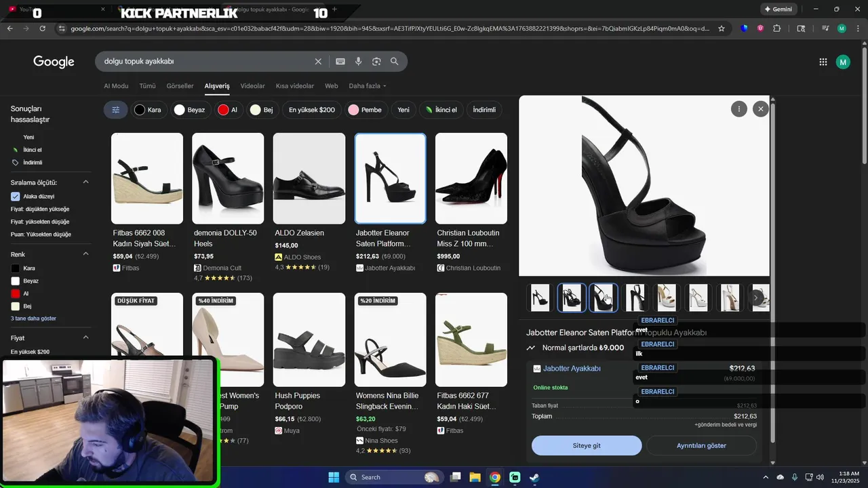868x488 pixels.
Task: Uncheck the Alaka düzeyi sort option
Action: (x=16, y=197)
